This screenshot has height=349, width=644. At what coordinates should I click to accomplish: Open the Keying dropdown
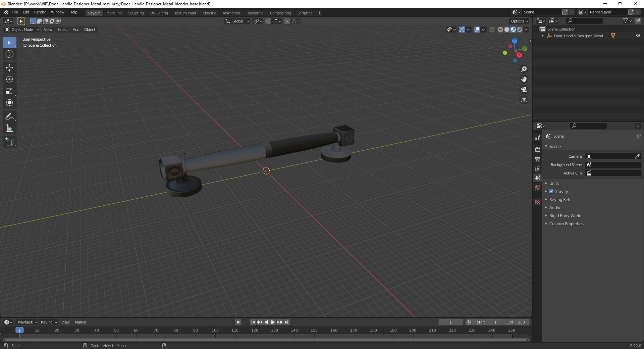(x=49, y=322)
